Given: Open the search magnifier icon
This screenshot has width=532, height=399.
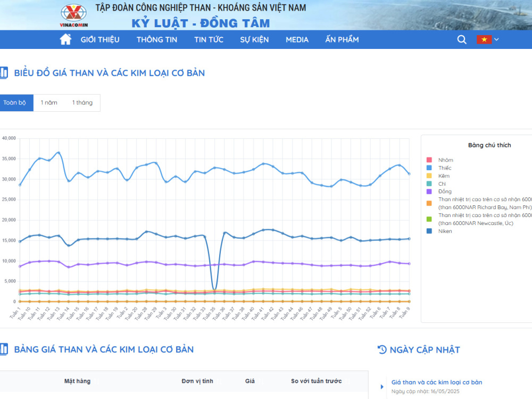Looking at the screenshot, I should click(461, 40).
